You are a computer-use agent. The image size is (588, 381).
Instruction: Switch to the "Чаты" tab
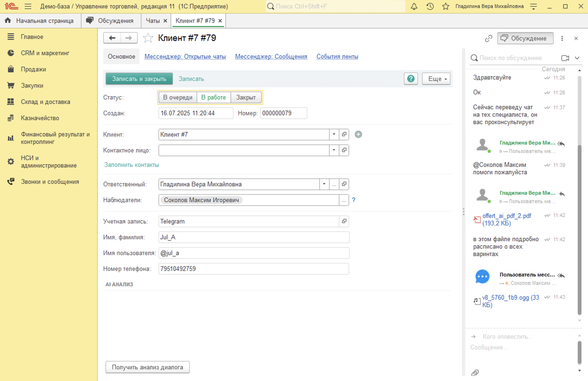click(x=152, y=21)
